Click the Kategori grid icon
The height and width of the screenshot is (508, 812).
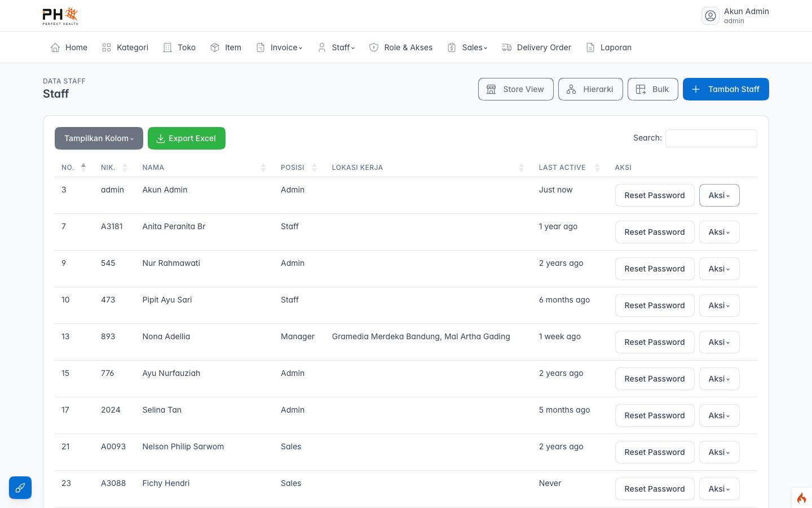click(x=107, y=47)
